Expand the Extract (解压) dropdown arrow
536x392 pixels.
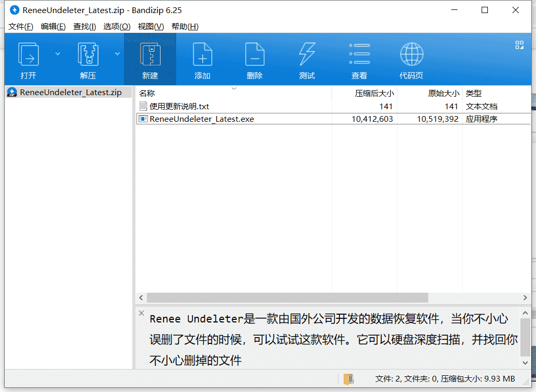(117, 54)
